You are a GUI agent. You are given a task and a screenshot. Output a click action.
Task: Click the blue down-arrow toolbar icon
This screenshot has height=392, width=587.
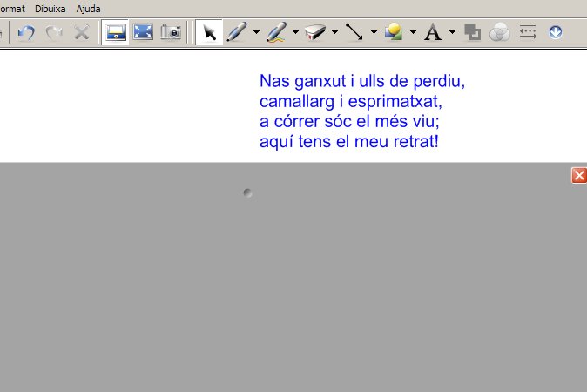pyautogui.click(x=556, y=32)
